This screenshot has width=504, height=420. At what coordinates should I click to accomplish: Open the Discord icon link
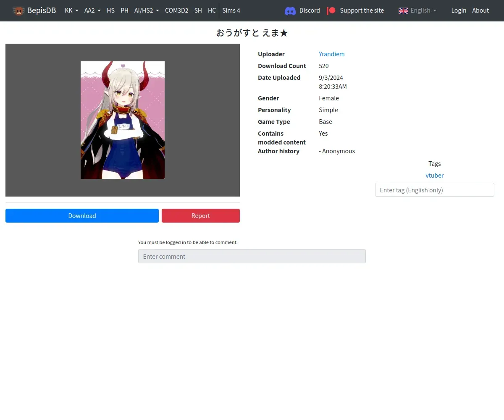290,10
